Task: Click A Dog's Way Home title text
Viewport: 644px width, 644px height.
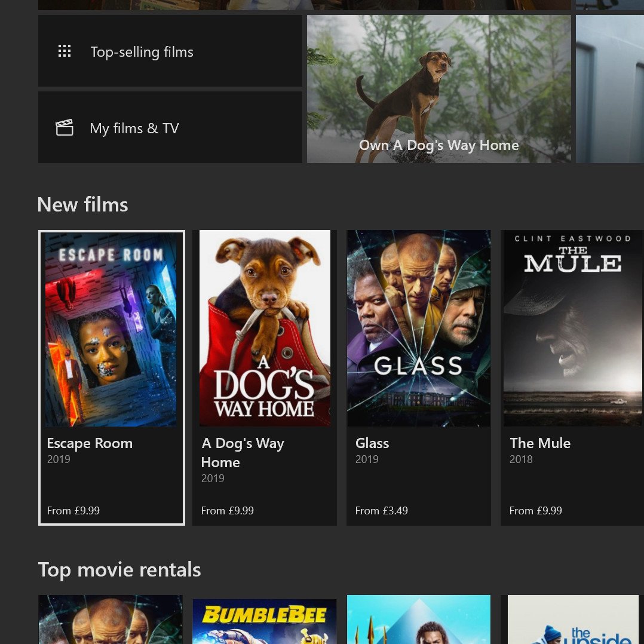Action: [x=243, y=453]
